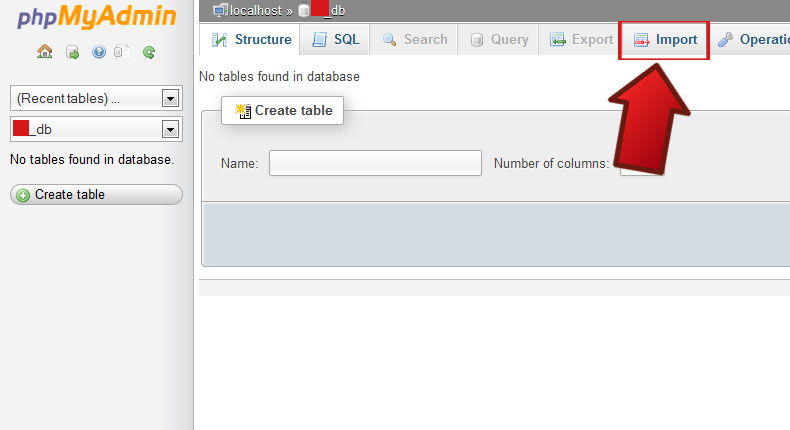Open phpMyAdmin documentation help icon

(x=98, y=52)
